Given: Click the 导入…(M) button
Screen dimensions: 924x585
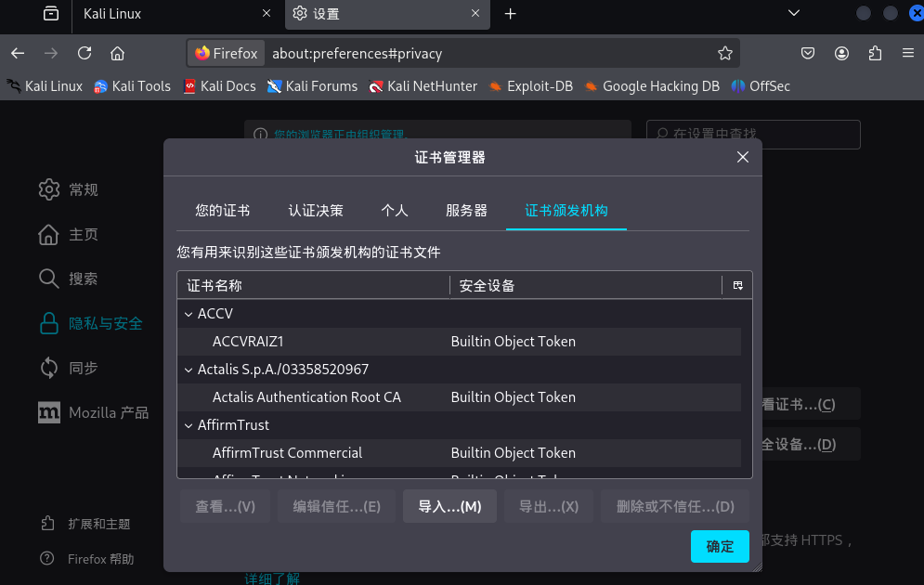Looking at the screenshot, I should click(x=449, y=506).
